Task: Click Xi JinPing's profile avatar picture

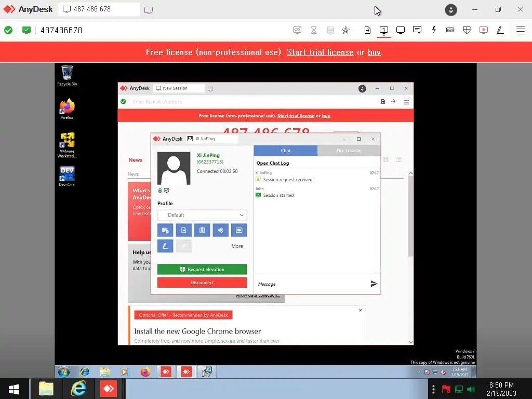Action: [174, 168]
